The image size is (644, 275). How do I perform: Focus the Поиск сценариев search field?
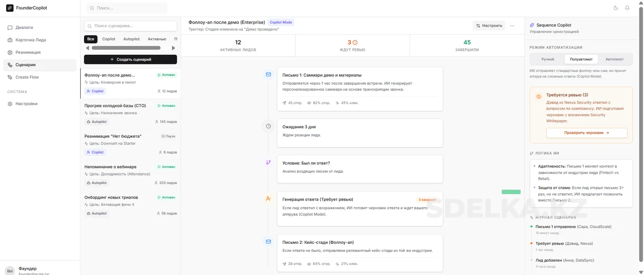tap(130, 26)
